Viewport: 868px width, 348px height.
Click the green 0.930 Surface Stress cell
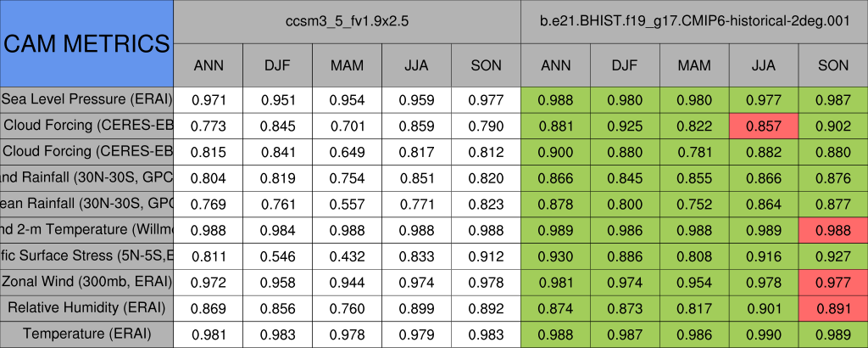click(556, 255)
